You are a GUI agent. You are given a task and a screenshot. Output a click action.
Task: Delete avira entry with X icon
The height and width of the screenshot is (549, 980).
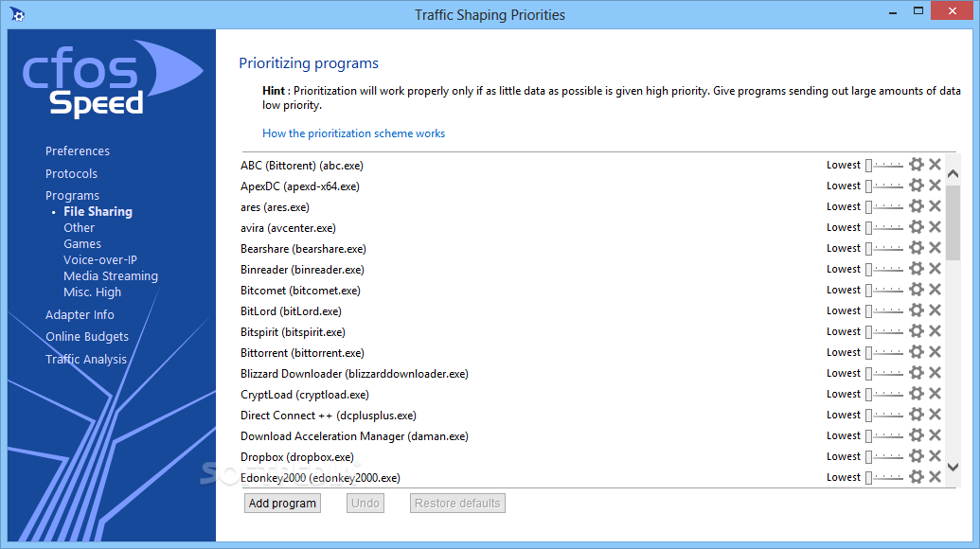pyautogui.click(x=935, y=227)
